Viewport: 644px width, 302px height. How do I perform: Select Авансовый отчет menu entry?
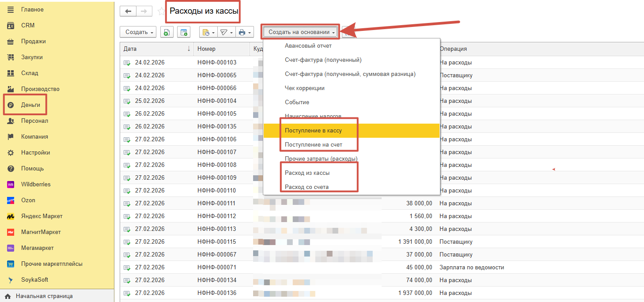[308, 46]
